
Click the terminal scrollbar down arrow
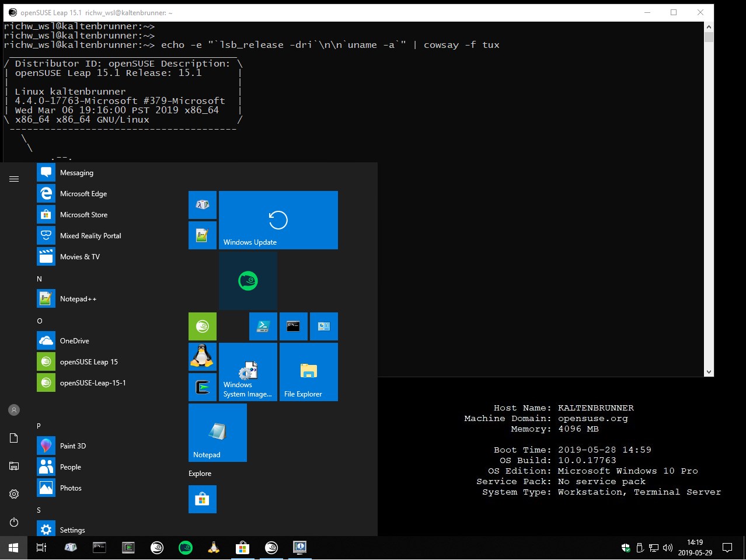(x=709, y=371)
